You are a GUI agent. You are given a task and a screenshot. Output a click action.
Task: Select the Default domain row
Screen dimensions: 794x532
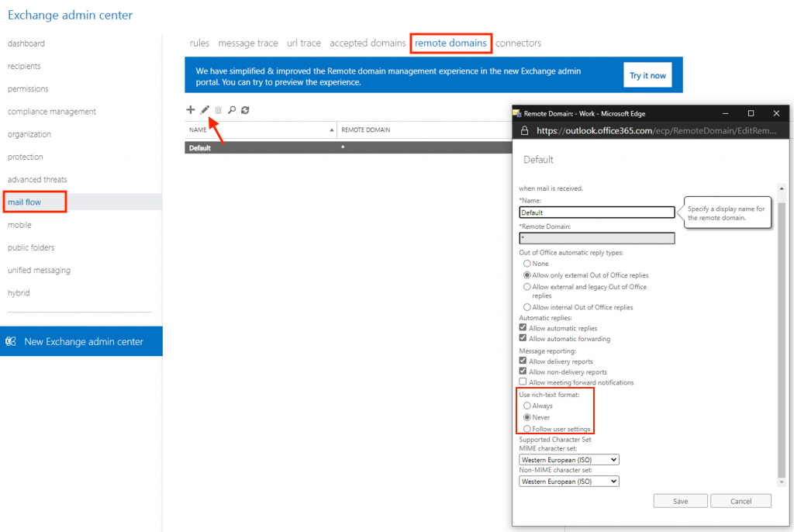click(x=348, y=148)
